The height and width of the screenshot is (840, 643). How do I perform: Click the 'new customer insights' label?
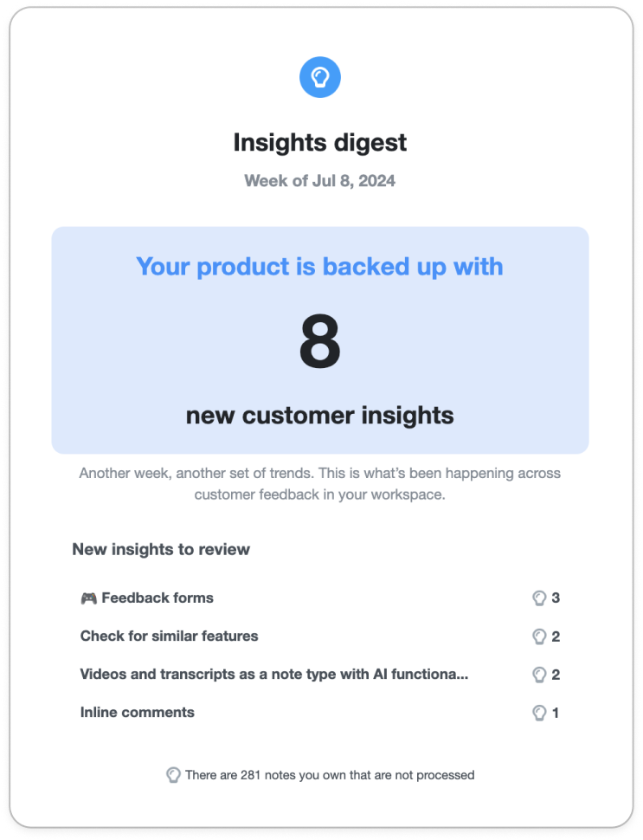(319, 416)
